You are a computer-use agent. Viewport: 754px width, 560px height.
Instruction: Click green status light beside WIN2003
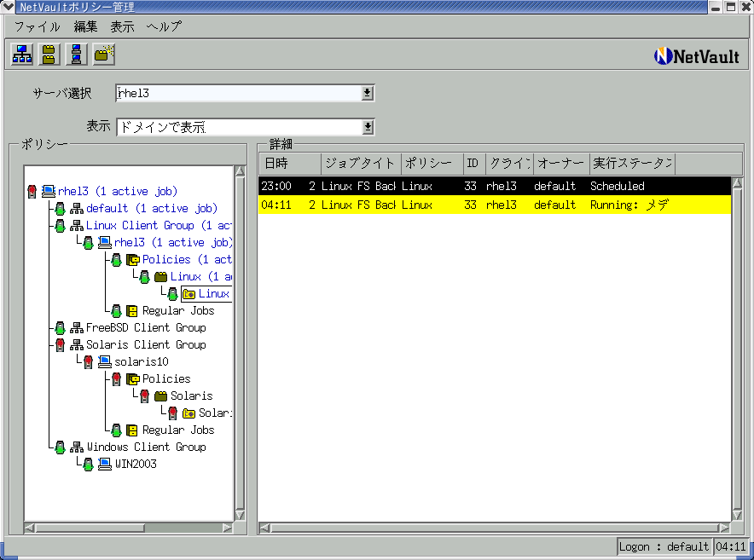point(88,465)
